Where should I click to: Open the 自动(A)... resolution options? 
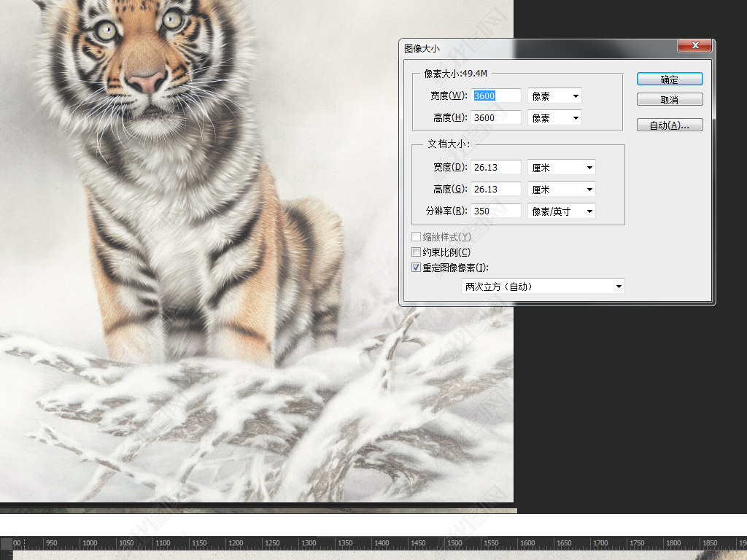coord(669,125)
